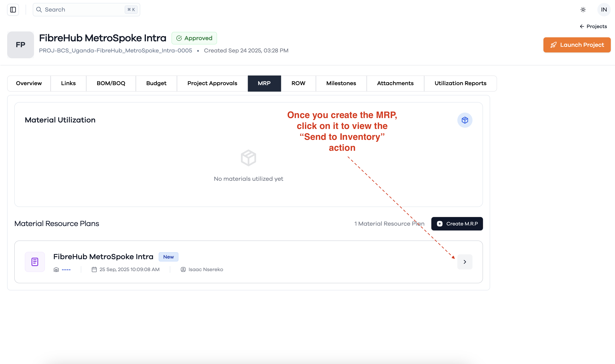The width and height of the screenshot is (615, 364).
Task: Click the blue cube icon in Material Utilization
Action: (x=465, y=120)
